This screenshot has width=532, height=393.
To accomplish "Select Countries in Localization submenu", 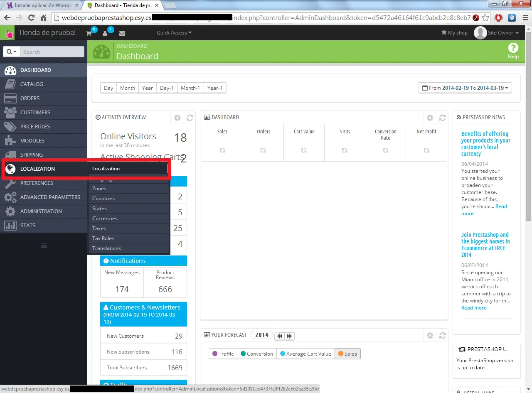I will [x=129, y=199].
